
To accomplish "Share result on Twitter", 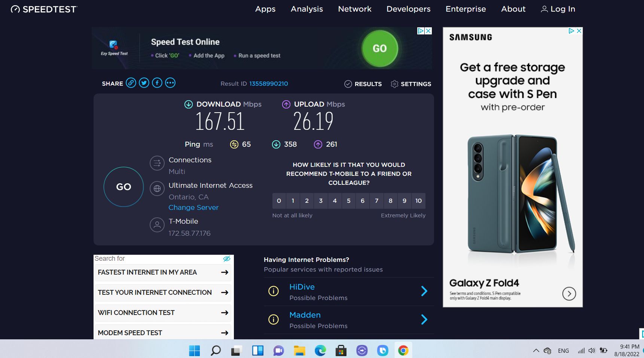I will pos(144,83).
